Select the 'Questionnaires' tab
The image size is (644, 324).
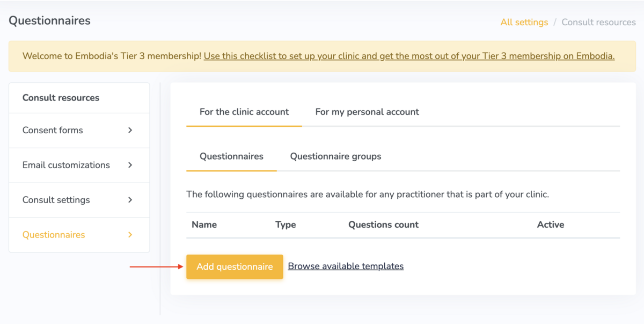(231, 156)
